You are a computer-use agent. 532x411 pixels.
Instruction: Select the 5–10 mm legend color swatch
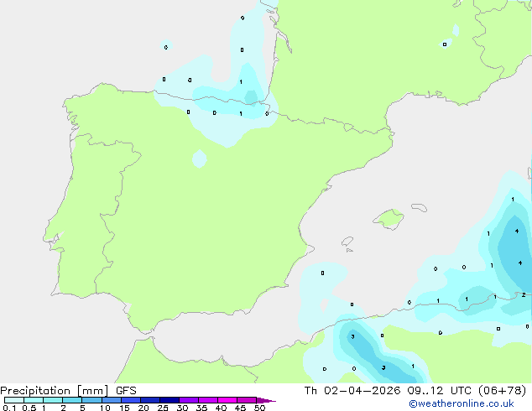[x=91, y=400]
